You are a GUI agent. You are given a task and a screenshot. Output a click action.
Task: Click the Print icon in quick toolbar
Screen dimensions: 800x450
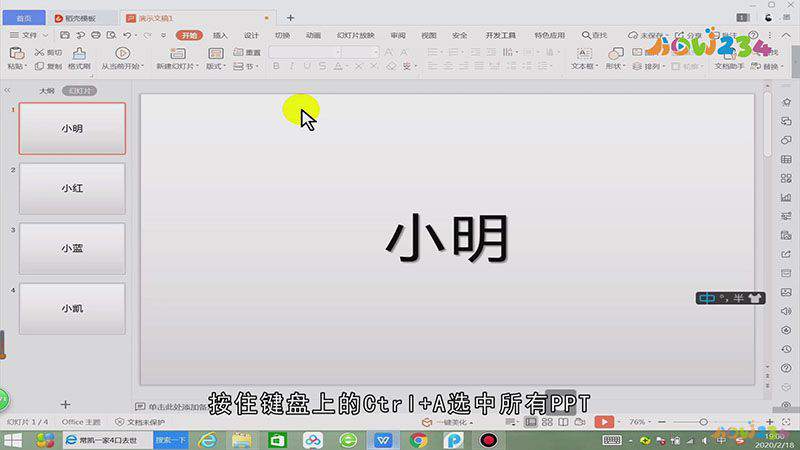95,35
